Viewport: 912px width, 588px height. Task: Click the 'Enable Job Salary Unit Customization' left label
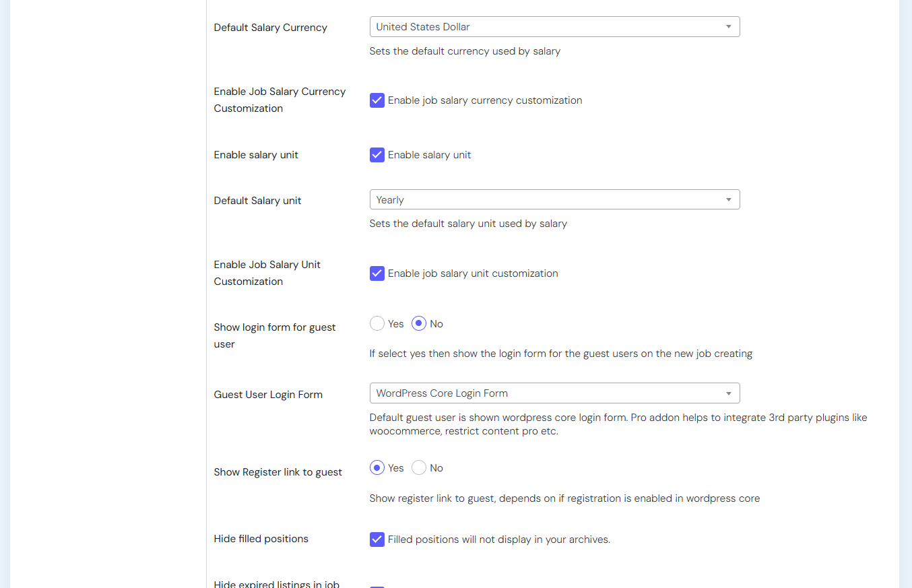(x=267, y=273)
